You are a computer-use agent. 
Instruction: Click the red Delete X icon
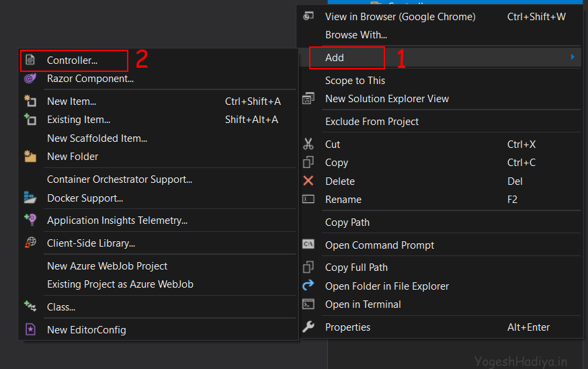click(x=308, y=181)
